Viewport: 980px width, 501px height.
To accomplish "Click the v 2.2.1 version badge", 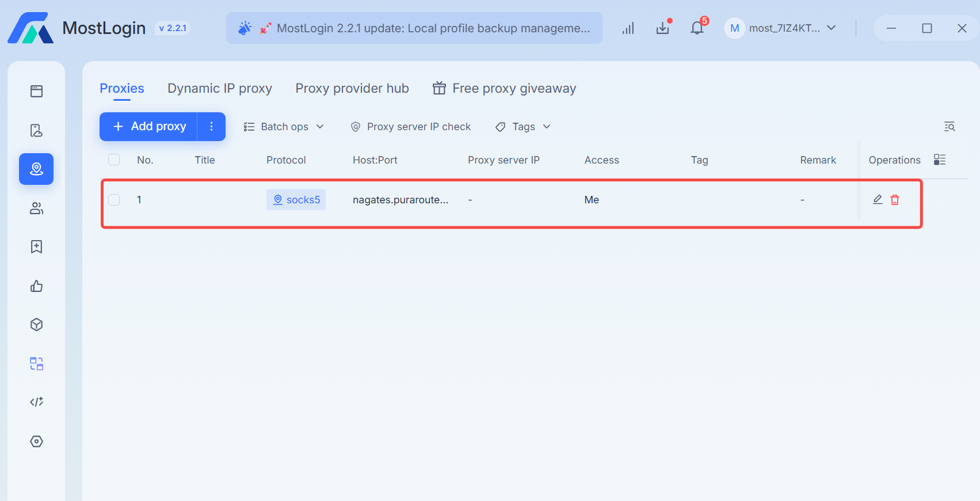I will click(173, 28).
